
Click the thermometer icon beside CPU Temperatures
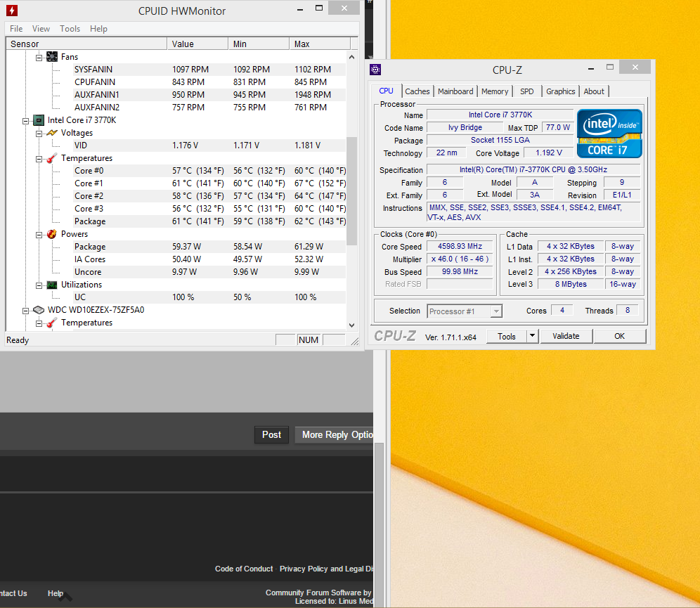[52, 158]
